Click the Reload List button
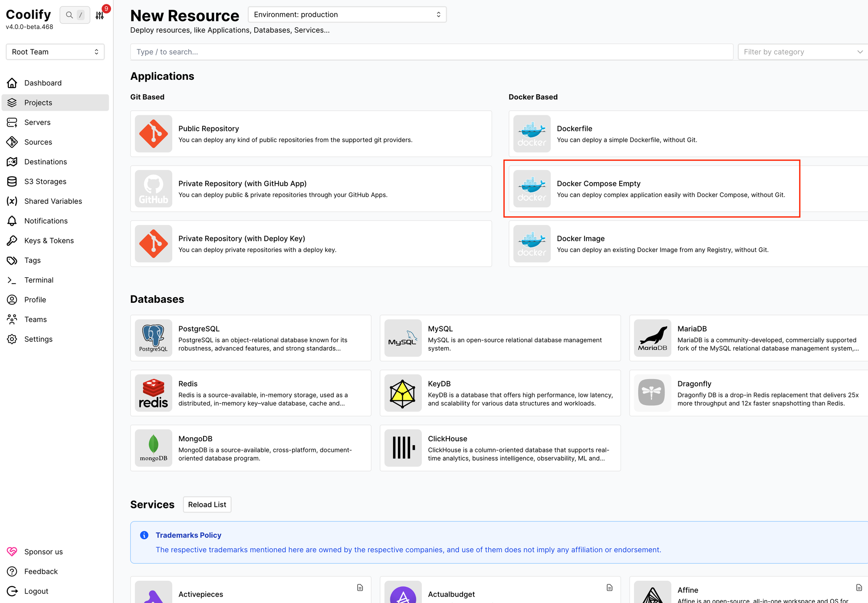The image size is (868, 603). coord(207,505)
